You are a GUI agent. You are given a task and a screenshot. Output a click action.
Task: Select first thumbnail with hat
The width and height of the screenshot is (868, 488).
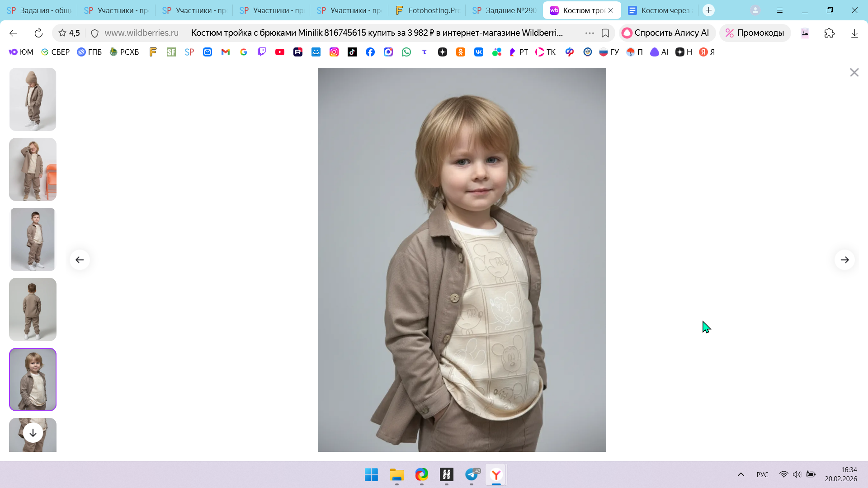tap(33, 99)
